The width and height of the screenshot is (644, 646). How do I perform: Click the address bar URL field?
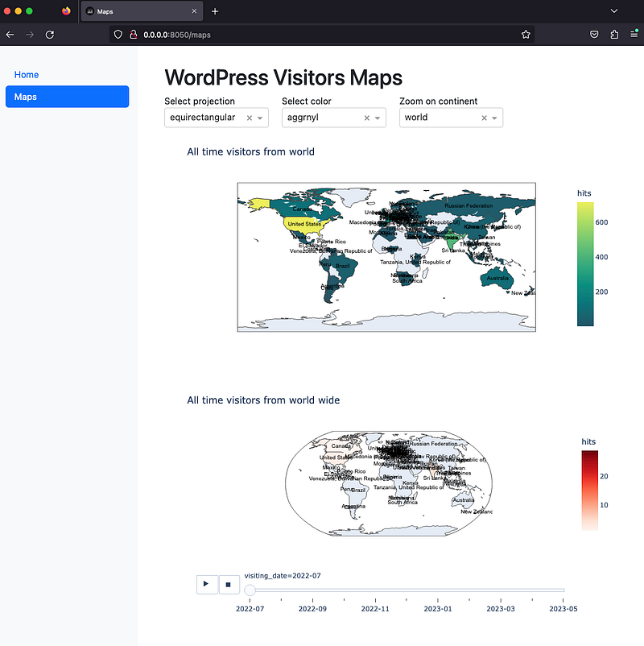click(321, 35)
